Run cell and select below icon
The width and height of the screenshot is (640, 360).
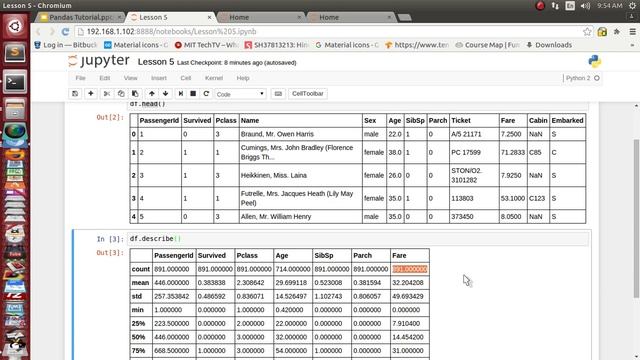[180, 93]
